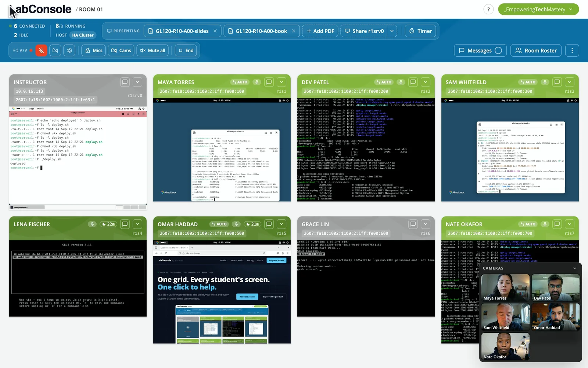This screenshot has height=368, width=588.
Task: Open the three-dot more options menu
Action: tap(572, 50)
